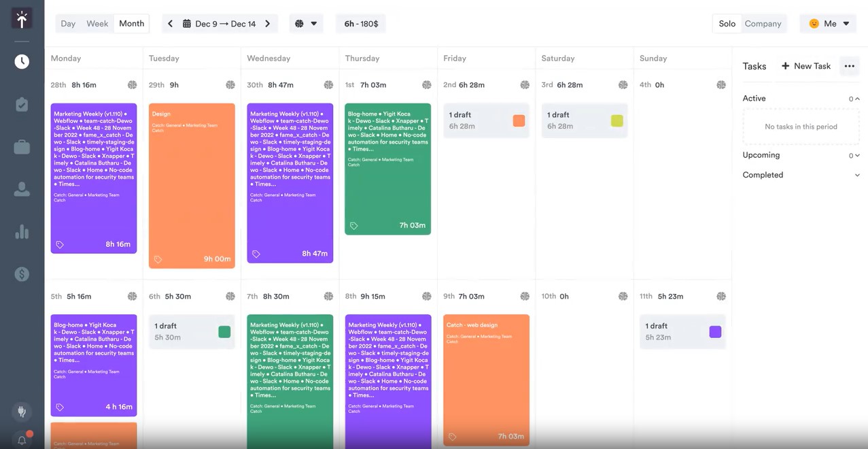Open the tasks clipboard icon in sidebar
This screenshot has width=868, height=449.
tap(21, 103)
